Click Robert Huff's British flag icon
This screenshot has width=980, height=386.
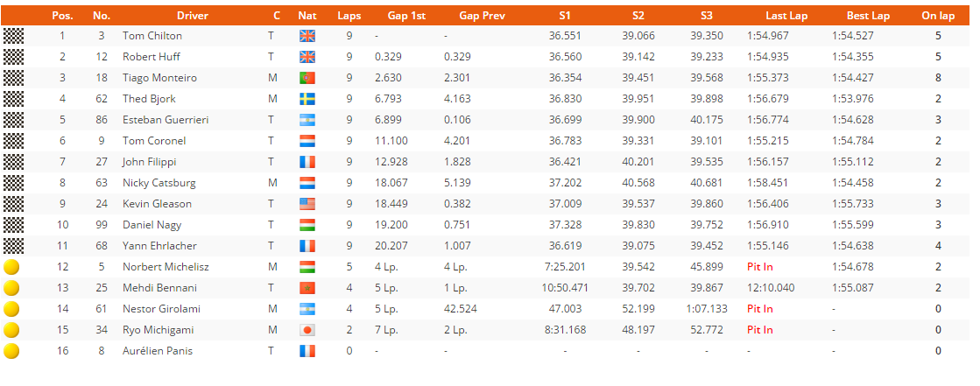(x=307, y=57)
